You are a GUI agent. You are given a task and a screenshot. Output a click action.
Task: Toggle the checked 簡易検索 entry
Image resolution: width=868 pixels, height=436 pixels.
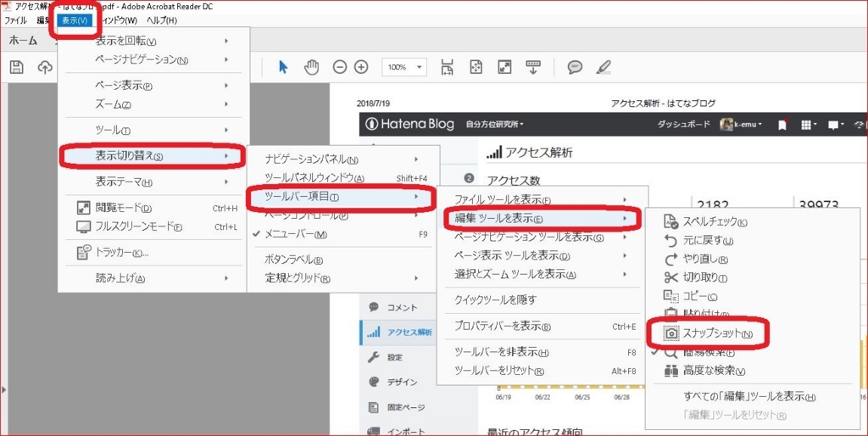753,352
